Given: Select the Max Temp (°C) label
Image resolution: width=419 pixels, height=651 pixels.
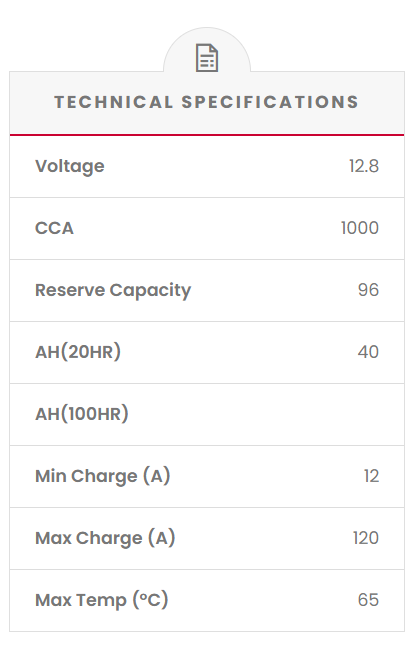Looking at the screenshot, I should click(102, 600).
